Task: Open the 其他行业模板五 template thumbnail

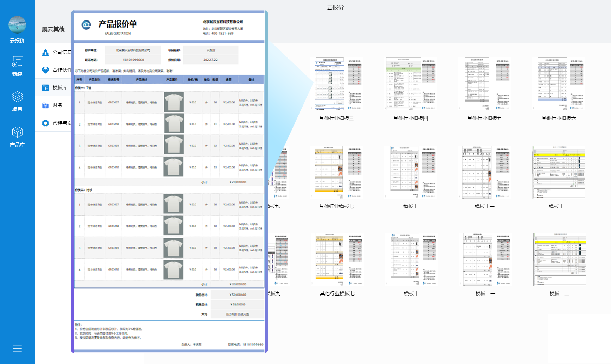Action: click(x=484, y=84)
